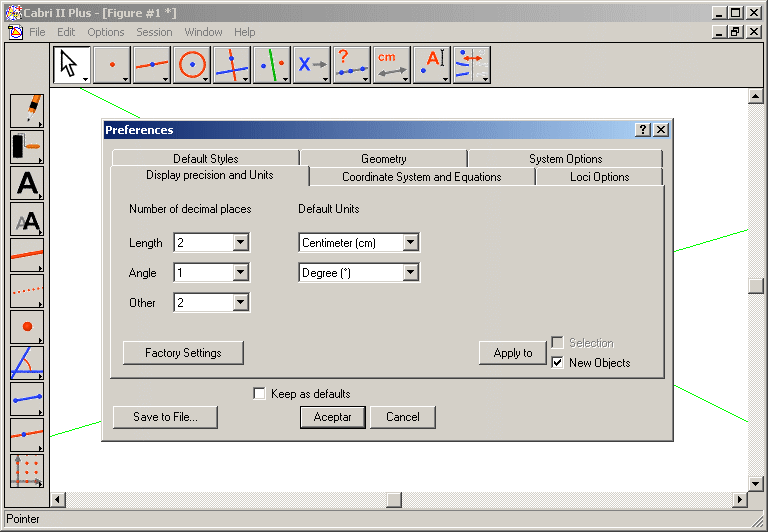Click the Length value field showing 2
This screenshot has width=768, height=532.
click(204, 242)
